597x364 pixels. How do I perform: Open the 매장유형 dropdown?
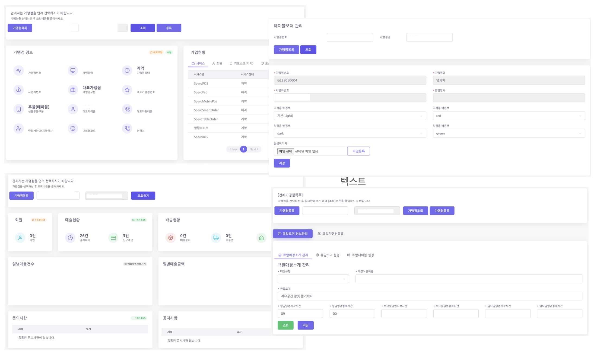tap(313, 279)
